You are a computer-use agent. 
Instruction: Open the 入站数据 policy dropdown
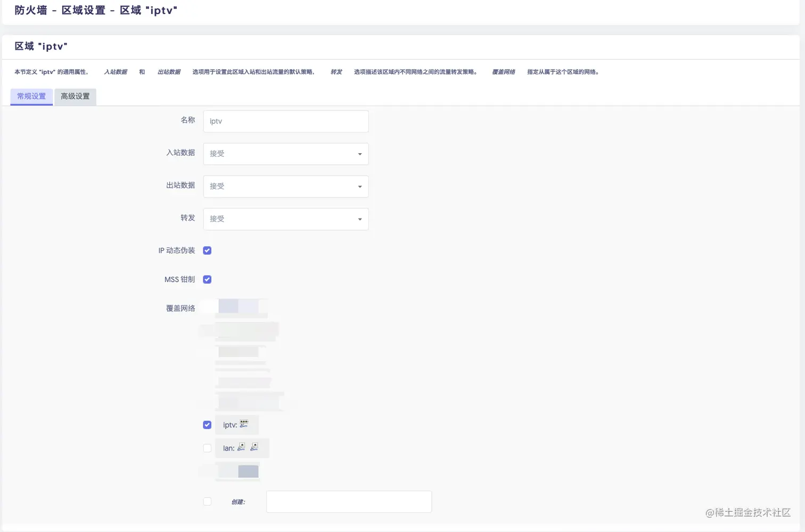pos(286,154)
